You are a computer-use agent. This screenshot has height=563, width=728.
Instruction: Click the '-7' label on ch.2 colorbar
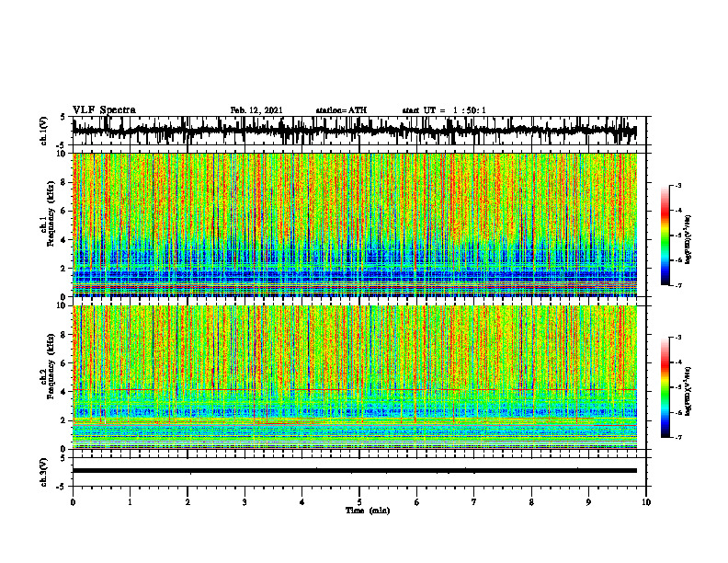pyautogui.click(x=678, y=437)
